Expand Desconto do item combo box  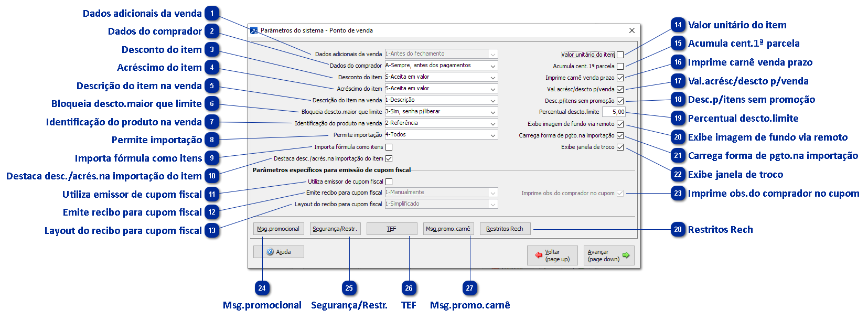441,77
